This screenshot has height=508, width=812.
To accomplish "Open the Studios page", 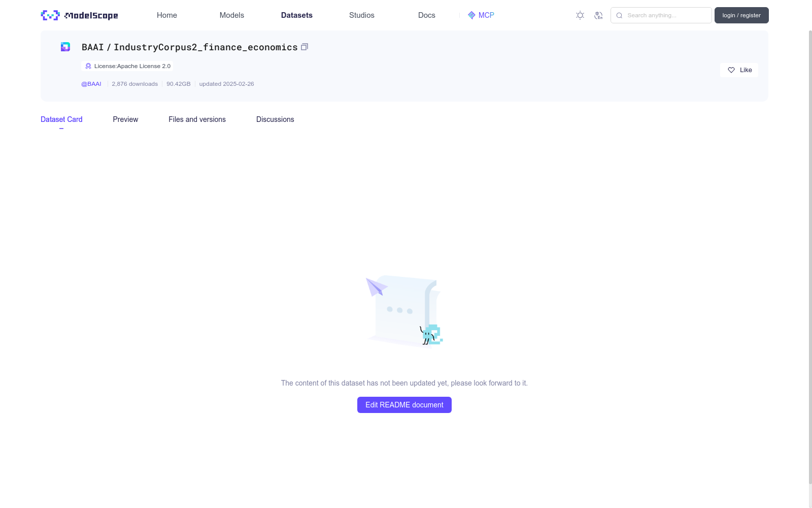I will [362, 15].
